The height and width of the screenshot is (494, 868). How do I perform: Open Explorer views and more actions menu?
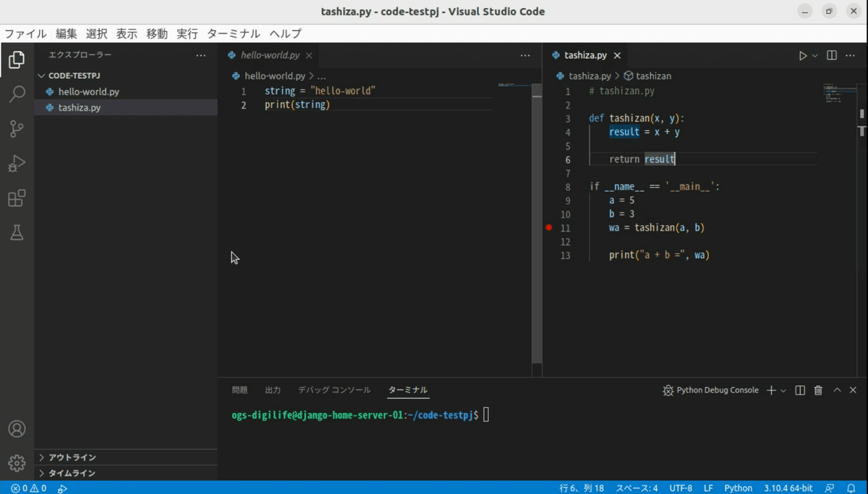[x=201, y=56]
